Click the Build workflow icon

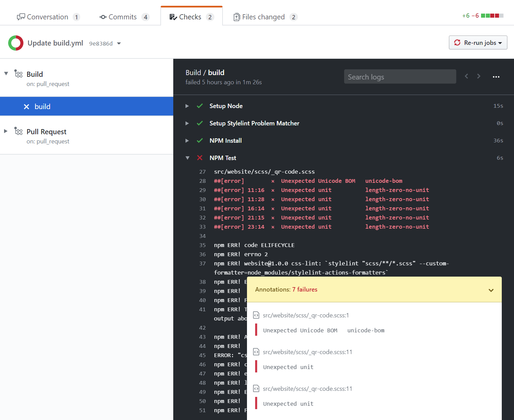coord(18,74)
